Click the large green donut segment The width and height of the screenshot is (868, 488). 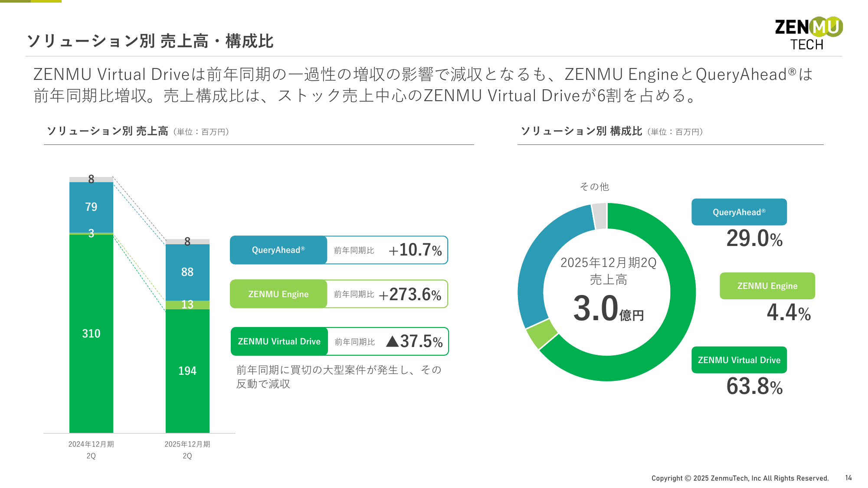pyautogui.click(x=683, y=293)
